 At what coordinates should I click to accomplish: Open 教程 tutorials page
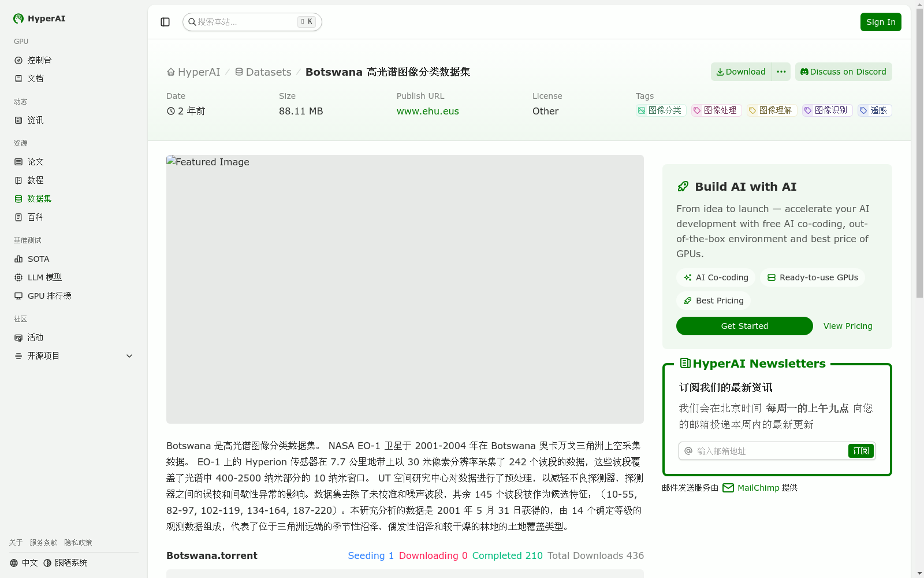tap(74, 180)
